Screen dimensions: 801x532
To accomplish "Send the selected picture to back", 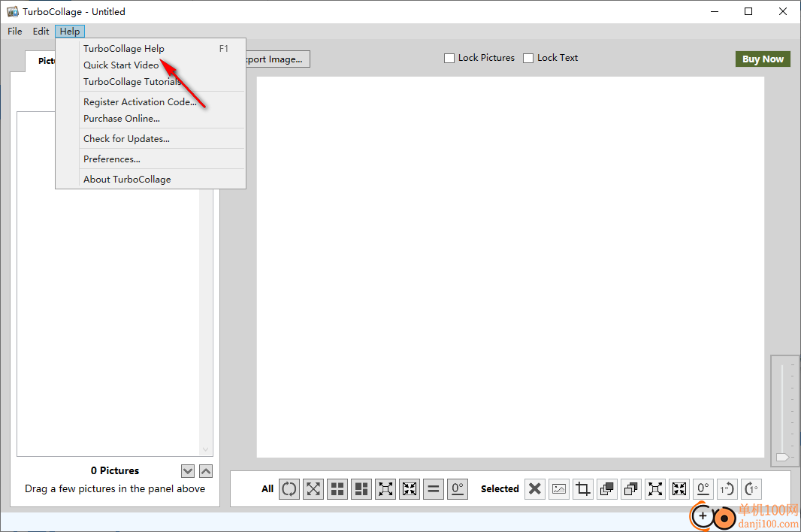I will click(x=631, y=489).
